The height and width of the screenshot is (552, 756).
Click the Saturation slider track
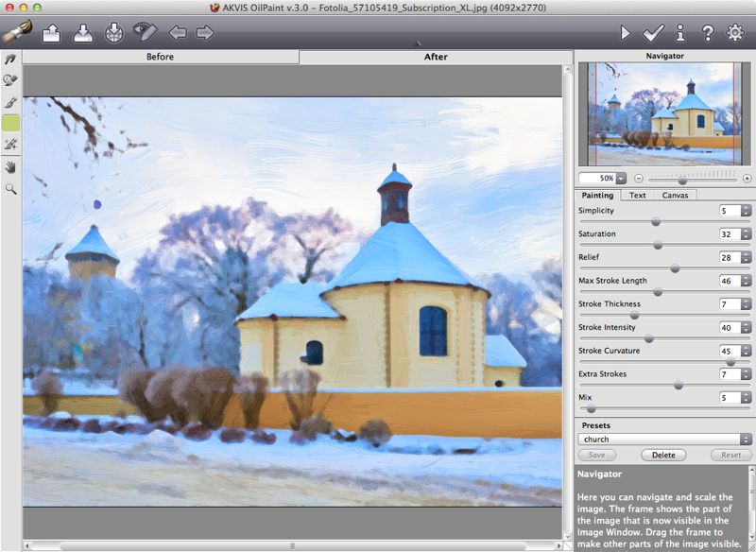point(664,246)
